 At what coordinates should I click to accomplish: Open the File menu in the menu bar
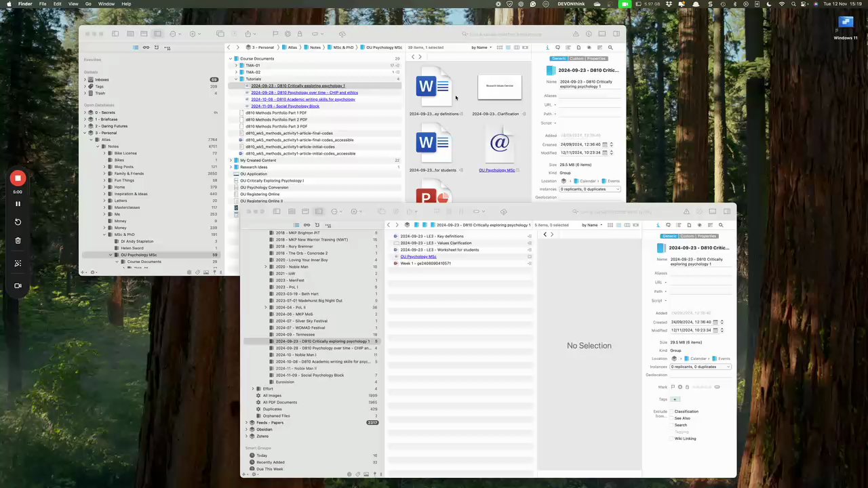(x=43, y=4)
